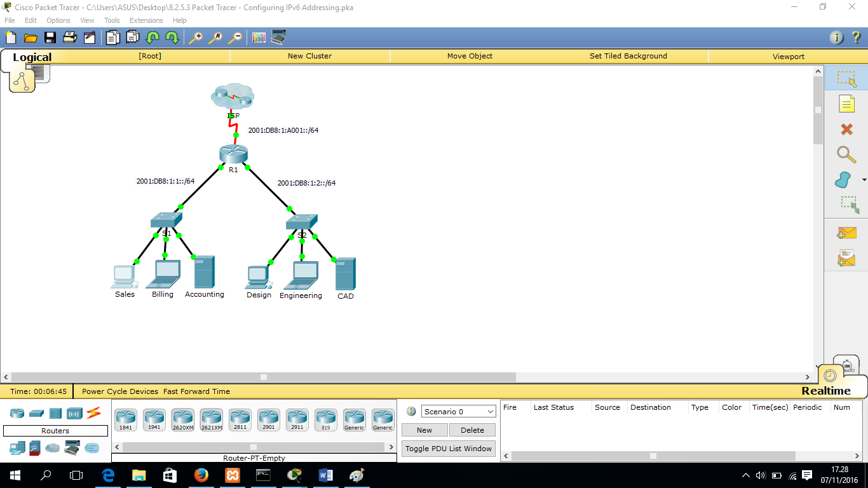Switch to the Realtime mode tab
The image size is (868, 488).
[x=826, y=391]
